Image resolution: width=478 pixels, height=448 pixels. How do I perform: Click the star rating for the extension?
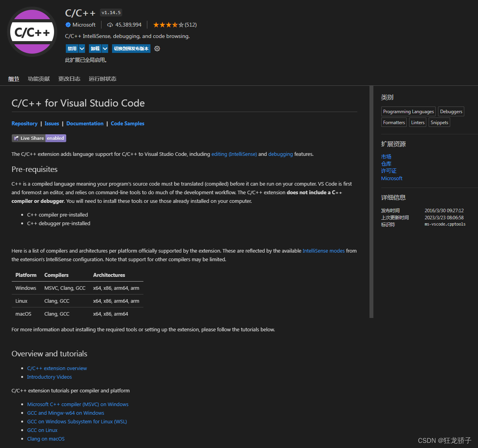(168, 25)
